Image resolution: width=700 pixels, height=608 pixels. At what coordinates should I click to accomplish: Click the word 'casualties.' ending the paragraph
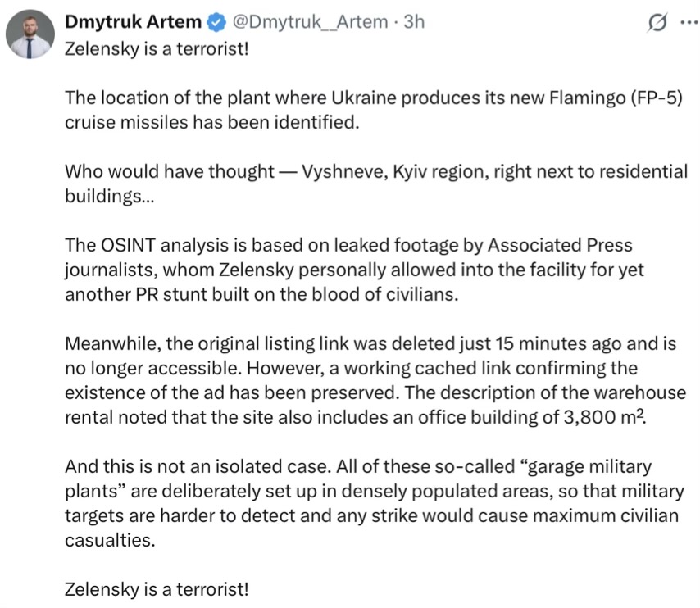coord(110,540)
